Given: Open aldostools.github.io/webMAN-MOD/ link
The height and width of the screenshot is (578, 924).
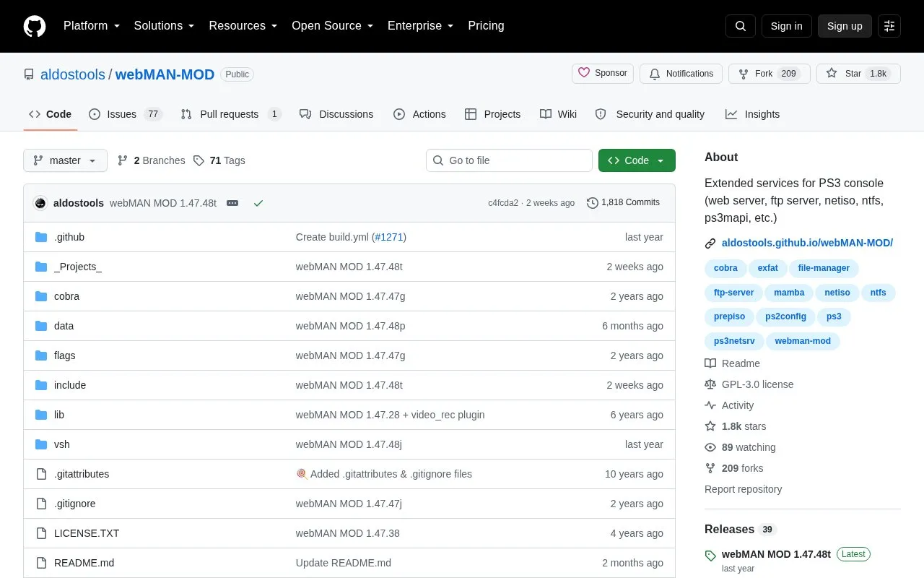Looking at the screenshot, I should click(x=807, y=243).
